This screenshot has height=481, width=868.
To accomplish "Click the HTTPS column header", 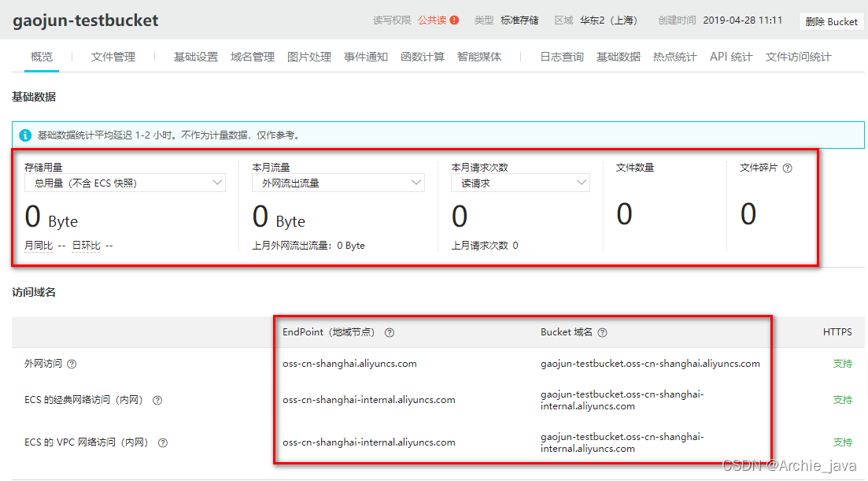I will [x=837, y=332].
